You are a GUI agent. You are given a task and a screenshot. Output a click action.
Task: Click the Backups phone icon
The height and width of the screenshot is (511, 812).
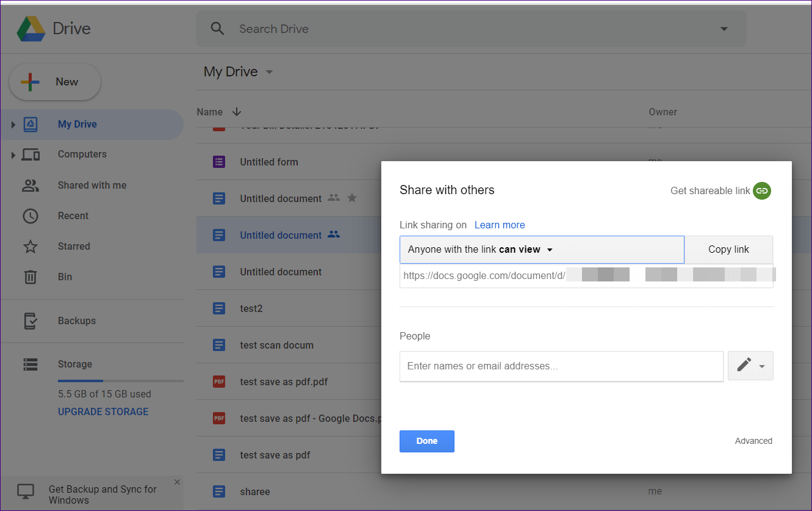pyautogui.click(x=31, y=321)
